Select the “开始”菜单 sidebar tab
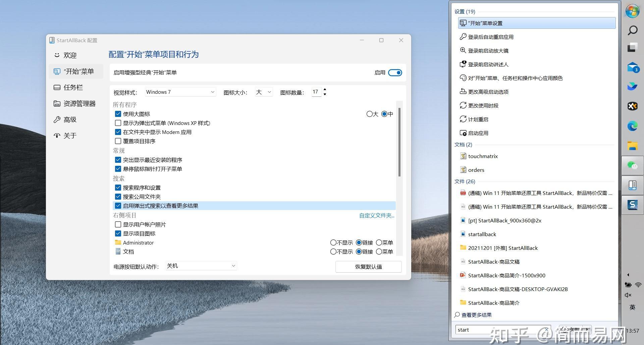The width and height of the screenshot is (644, 345). [x=76, y=71]
